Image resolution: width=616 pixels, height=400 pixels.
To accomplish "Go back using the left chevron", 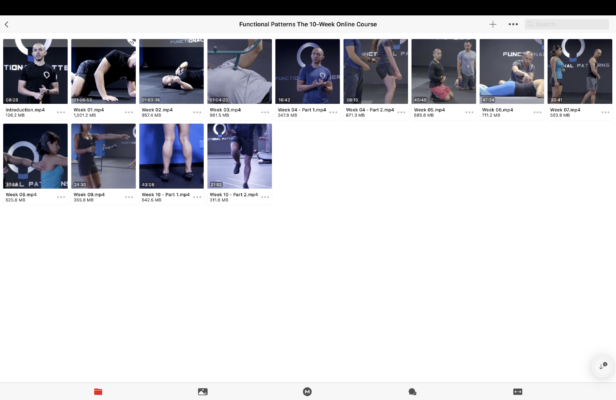I will pos(7,24).
